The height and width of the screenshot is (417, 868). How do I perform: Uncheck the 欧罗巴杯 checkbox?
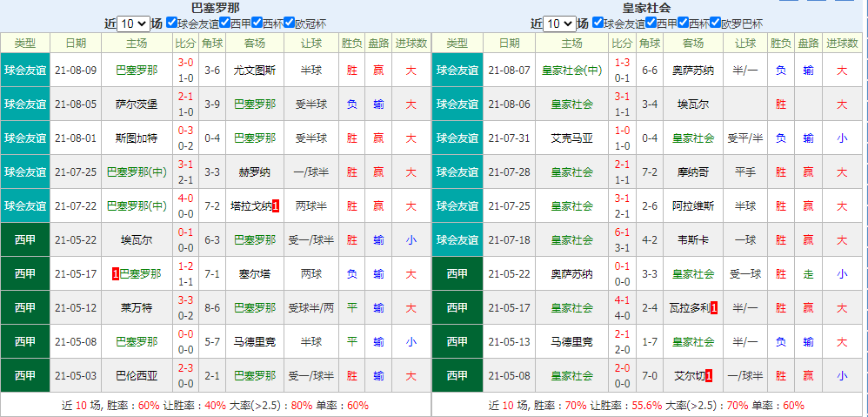pos(715,23)
